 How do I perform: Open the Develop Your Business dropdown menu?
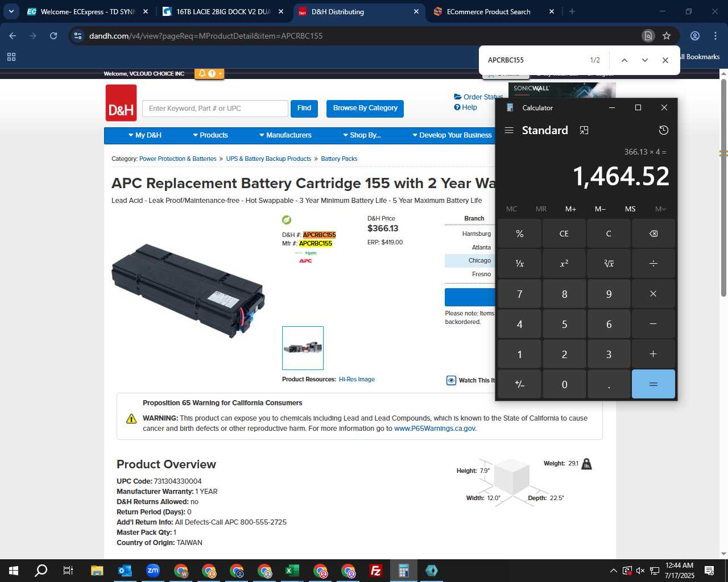point(452,135)
